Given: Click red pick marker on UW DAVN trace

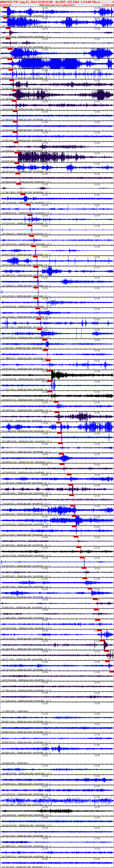Looking at the screenshot, I should coord(69,475).
